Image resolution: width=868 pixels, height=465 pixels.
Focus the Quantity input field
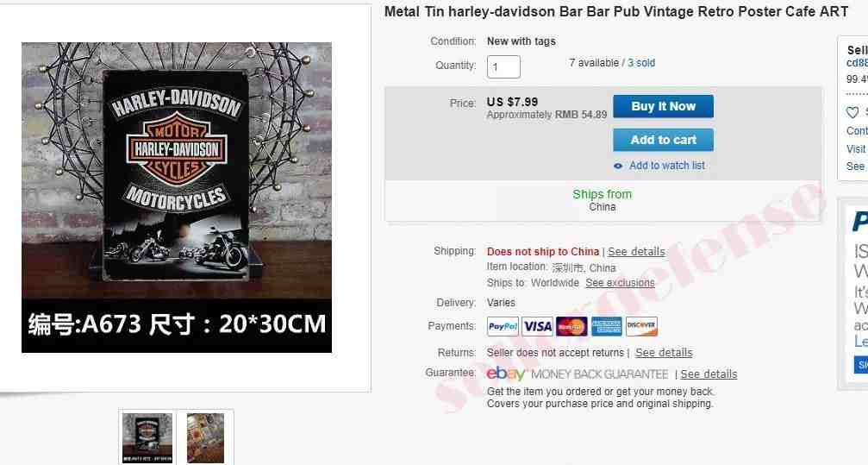tap(503, 67)
